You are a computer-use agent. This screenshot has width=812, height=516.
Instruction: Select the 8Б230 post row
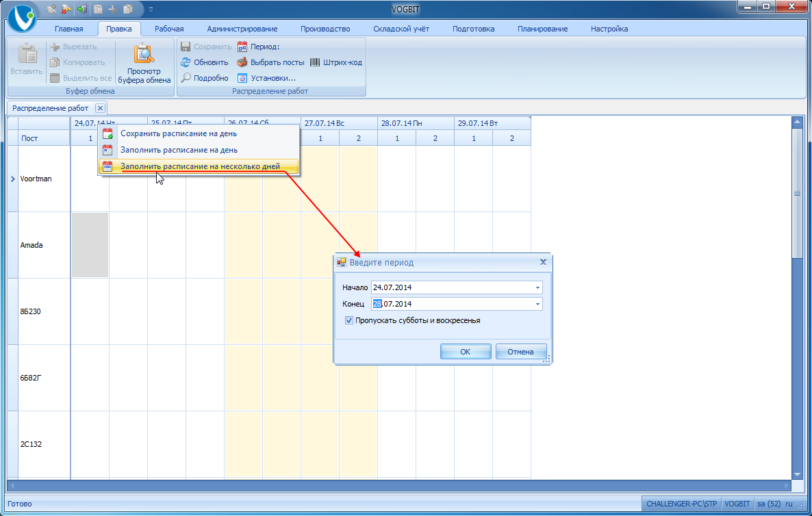44,311
